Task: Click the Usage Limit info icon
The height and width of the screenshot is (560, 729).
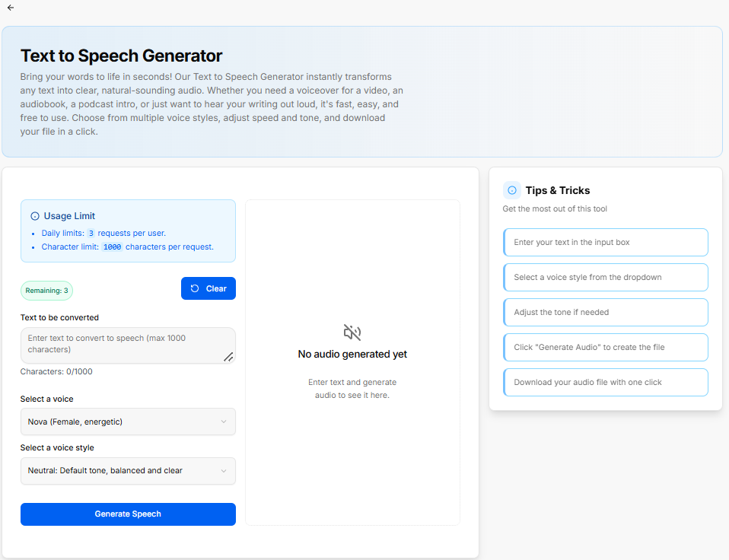Action: pyautogui.click(x=35, y=216)
